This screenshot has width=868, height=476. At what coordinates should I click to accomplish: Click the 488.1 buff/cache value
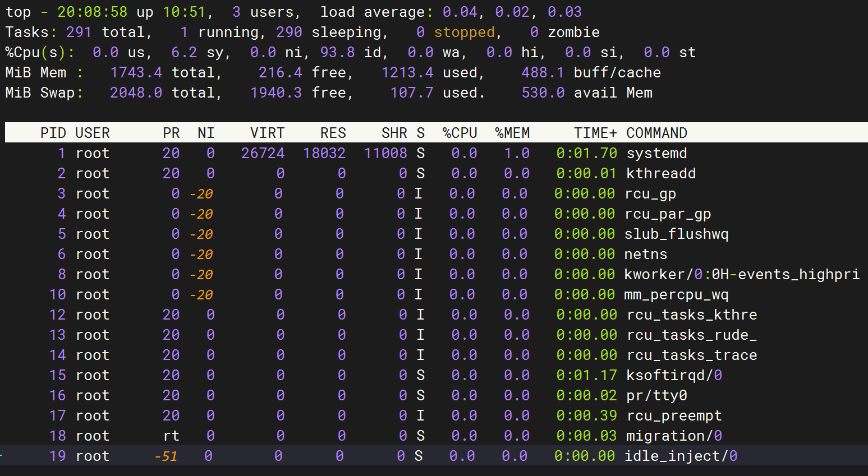543,72
